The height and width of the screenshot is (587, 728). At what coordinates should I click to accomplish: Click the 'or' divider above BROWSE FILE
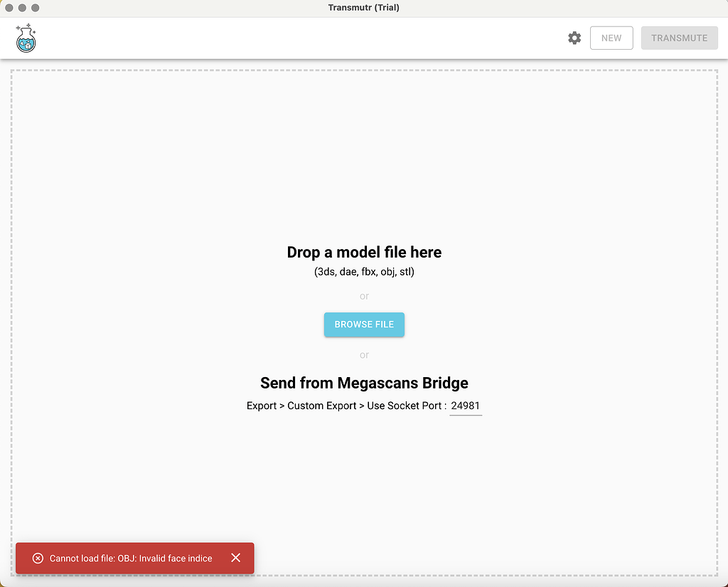pos(364,296)
